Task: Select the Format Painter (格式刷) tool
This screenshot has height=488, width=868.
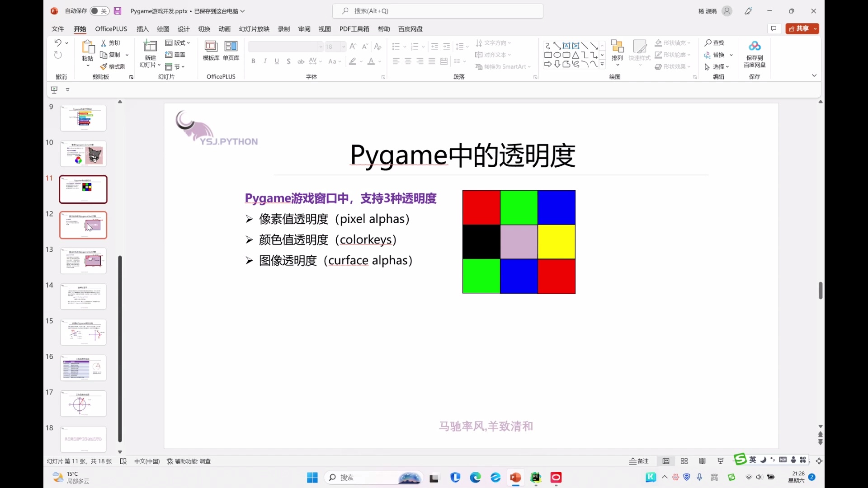Action: [x=113, y=66]
